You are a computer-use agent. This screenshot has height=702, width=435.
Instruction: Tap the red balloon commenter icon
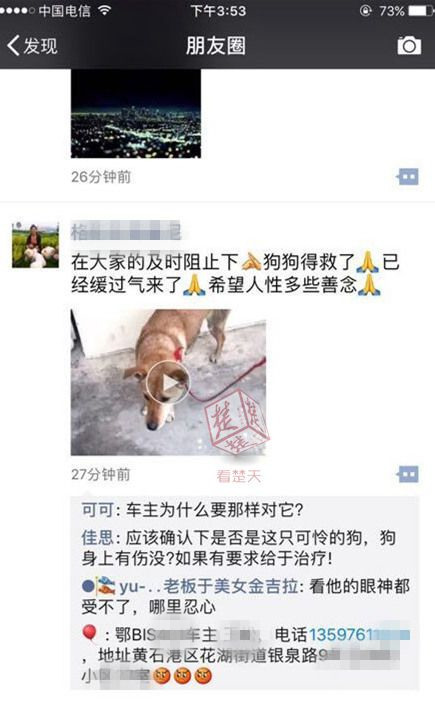point(90,634)
